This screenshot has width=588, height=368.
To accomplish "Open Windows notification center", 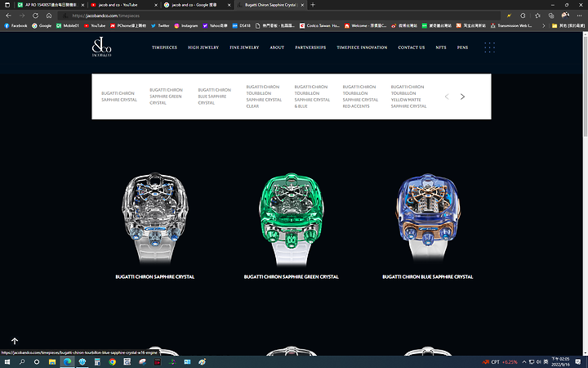I will coord(578,361).
